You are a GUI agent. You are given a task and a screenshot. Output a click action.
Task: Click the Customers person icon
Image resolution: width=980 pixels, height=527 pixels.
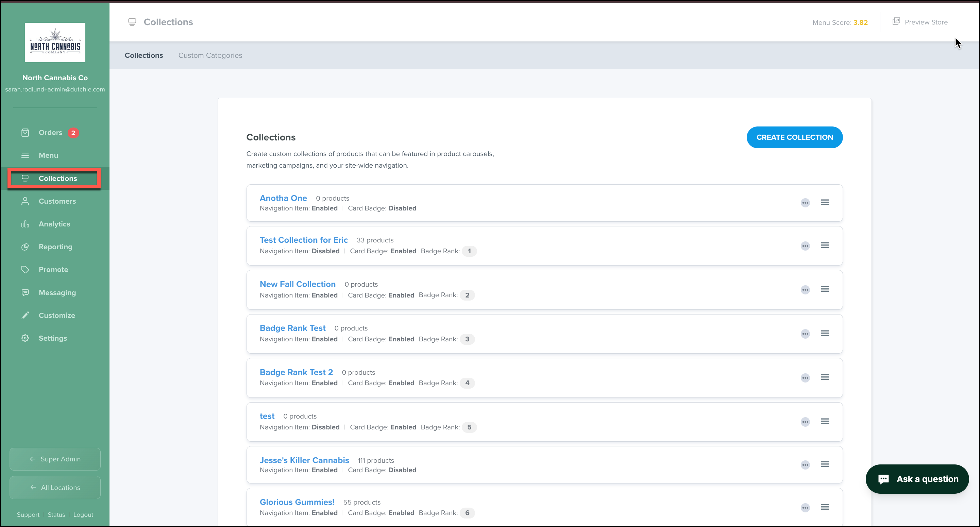click(25, 201)
